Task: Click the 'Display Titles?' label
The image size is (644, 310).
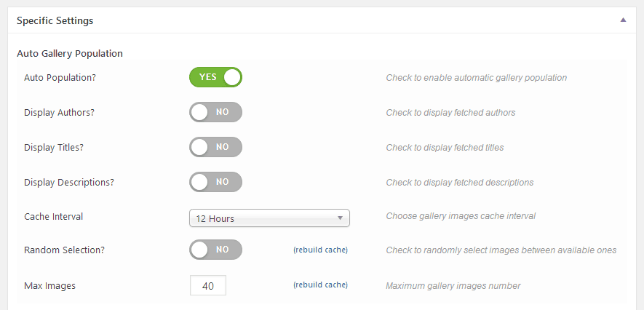Action: pos(54,147)
